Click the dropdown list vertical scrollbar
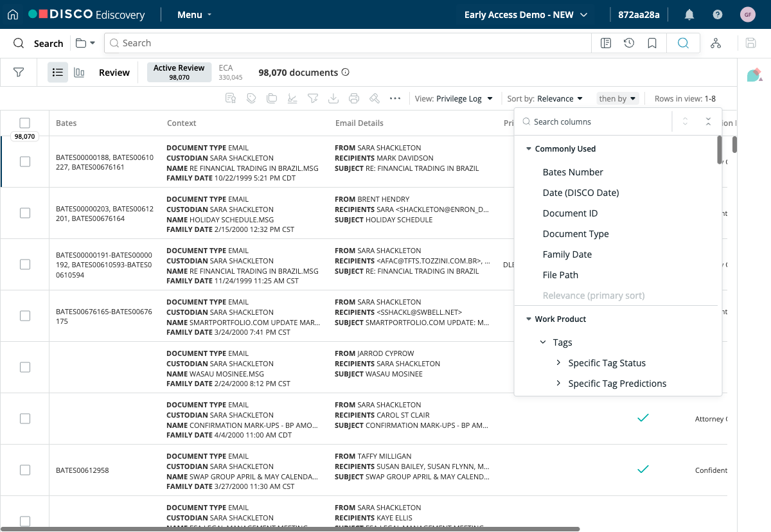Viewport: 771px width, 532px height. [720, 151]
